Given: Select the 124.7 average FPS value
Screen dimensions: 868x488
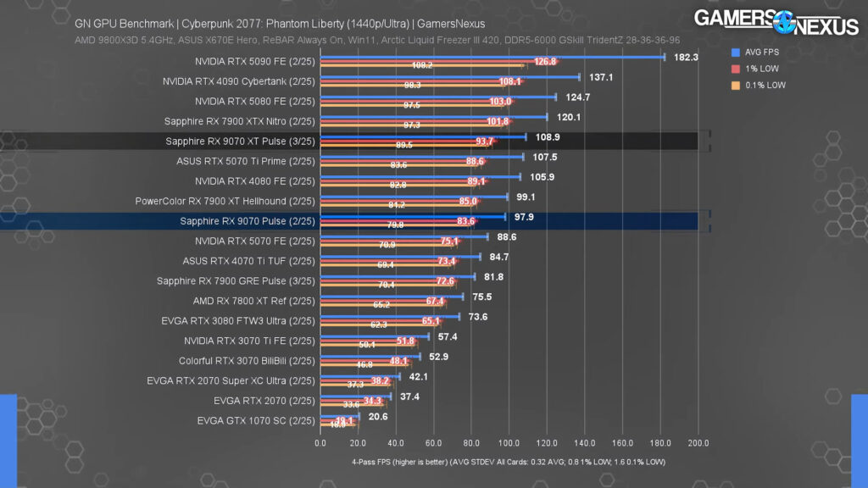Looking at the screenshot, I should coord(578,97).
